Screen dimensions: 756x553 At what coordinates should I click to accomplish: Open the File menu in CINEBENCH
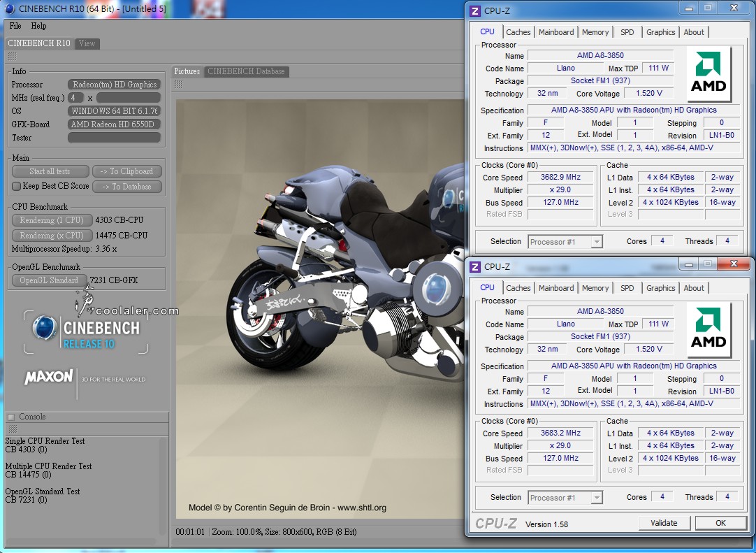point(15,26)
